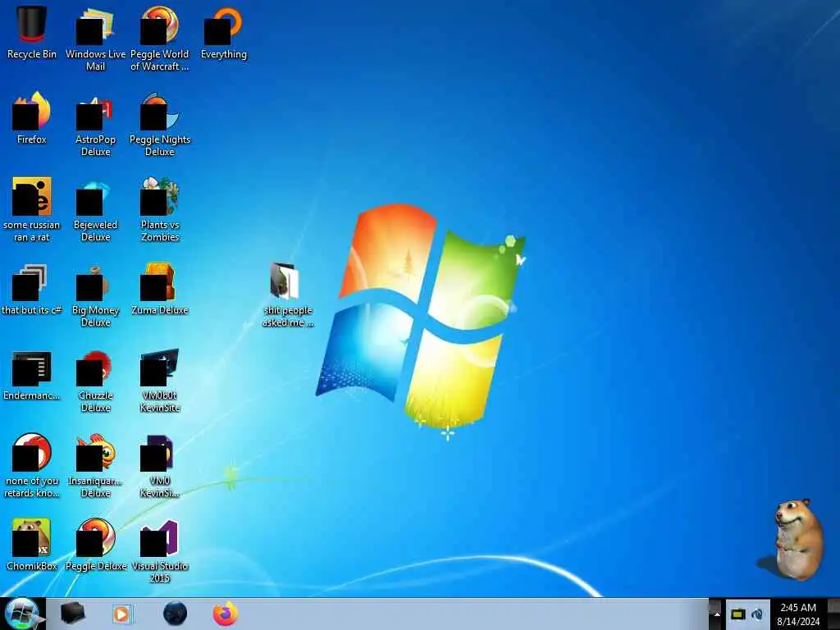Show hidden system tray icons
840x630 pixels.
[x=717, y=614]
